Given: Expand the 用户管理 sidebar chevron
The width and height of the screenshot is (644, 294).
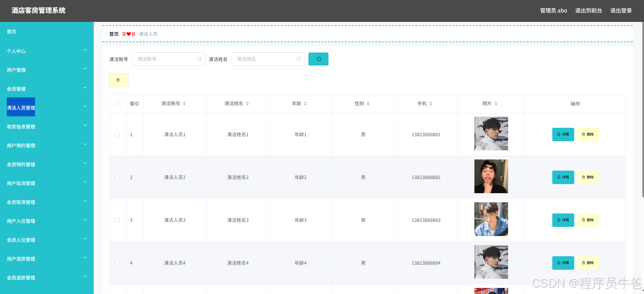Looking at the screenshot, I should (x=85, y=69).
